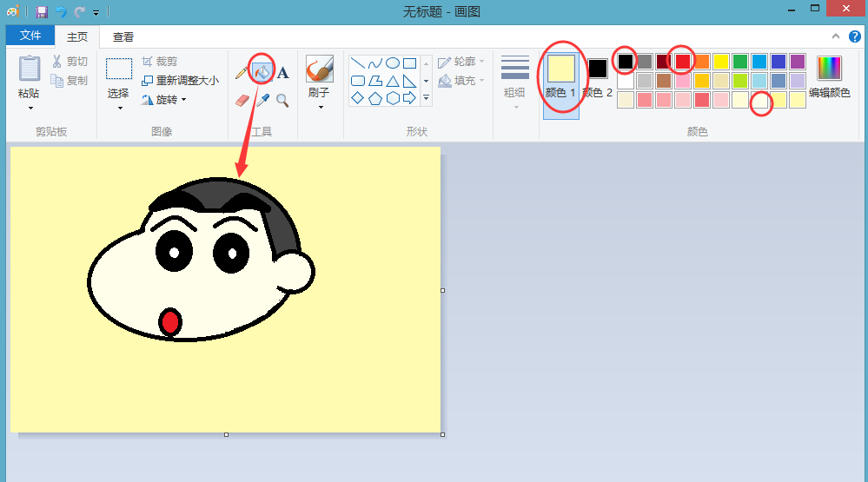
Task: Select the Fill with color bucket tool
Action: [x=262, y=71]
